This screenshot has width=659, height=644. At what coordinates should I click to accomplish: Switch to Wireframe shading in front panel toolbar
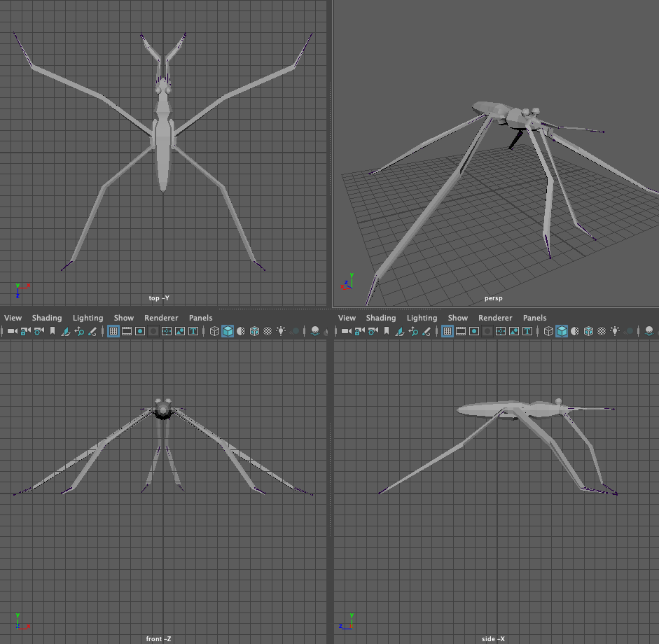click(x=214, y=332)
